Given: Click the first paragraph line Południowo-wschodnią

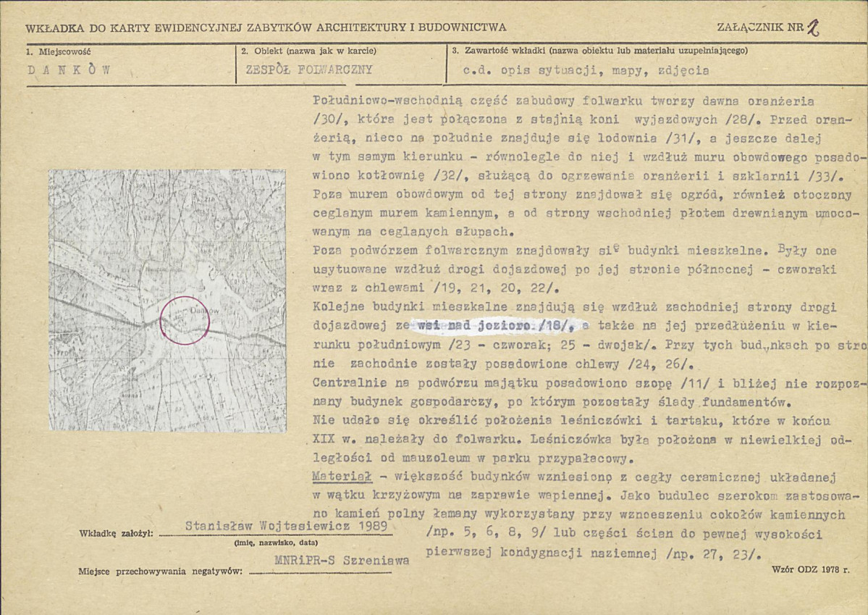Looking at the screenshot, I should (x=563, y=101).
